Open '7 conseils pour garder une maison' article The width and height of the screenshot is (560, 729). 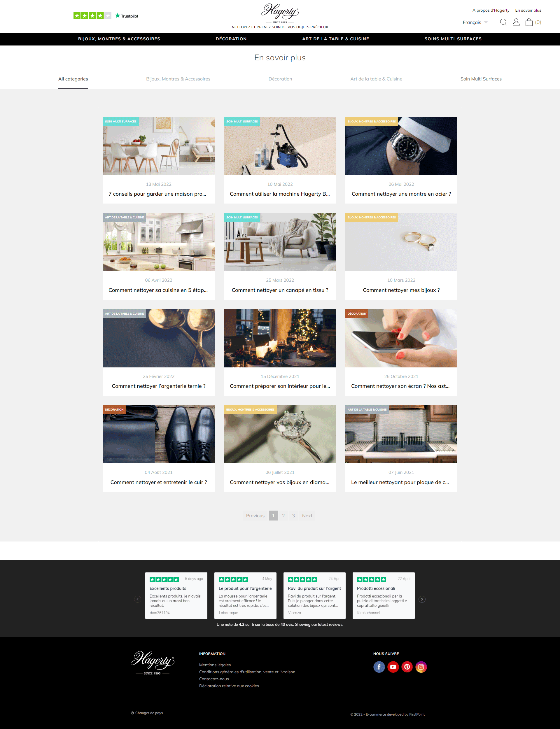[157, 194]
